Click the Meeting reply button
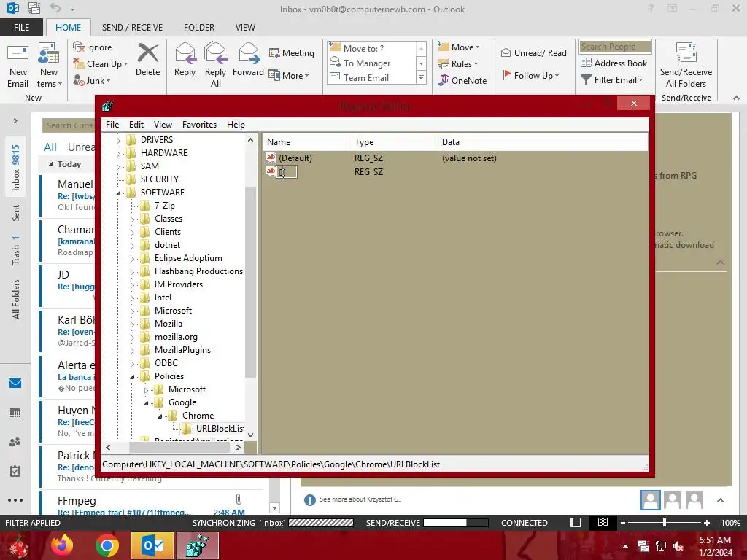Image resolution: width=747 pixels, height=560 pixels. click(x=292, y=52)
